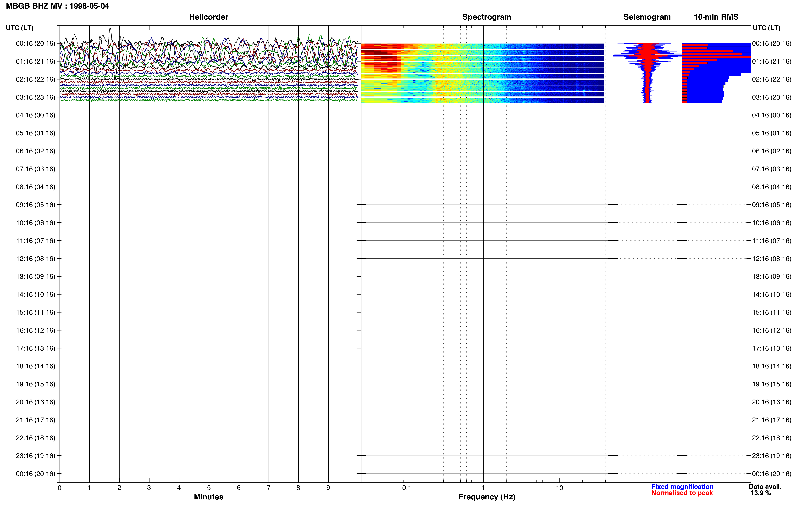Select "18:16 (14:16)" on the right time axis
The height and width of the screenshot is (508, 812).
point(772,366)
